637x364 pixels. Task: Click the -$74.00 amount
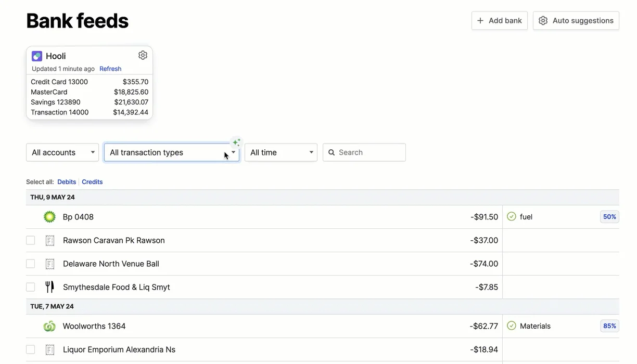[x=484, y=264]
